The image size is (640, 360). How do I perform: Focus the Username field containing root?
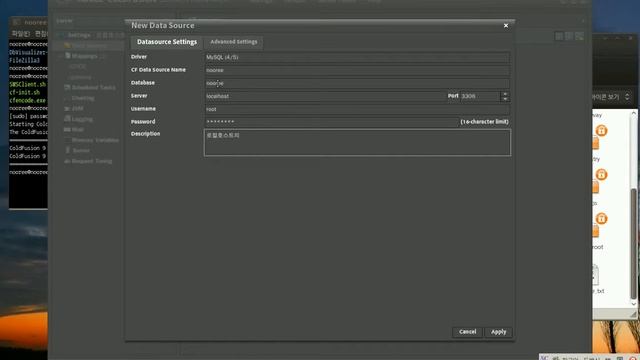(x=357, y=109)
